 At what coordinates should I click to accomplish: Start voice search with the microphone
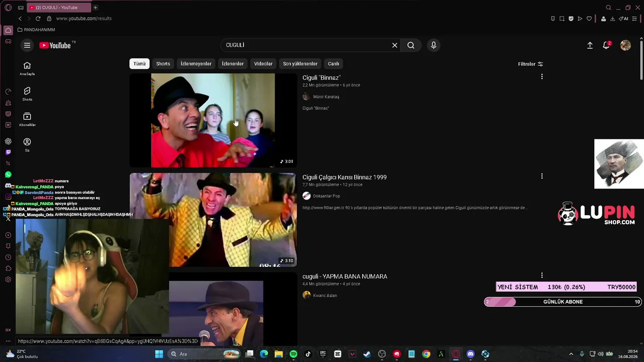[434, 45]
